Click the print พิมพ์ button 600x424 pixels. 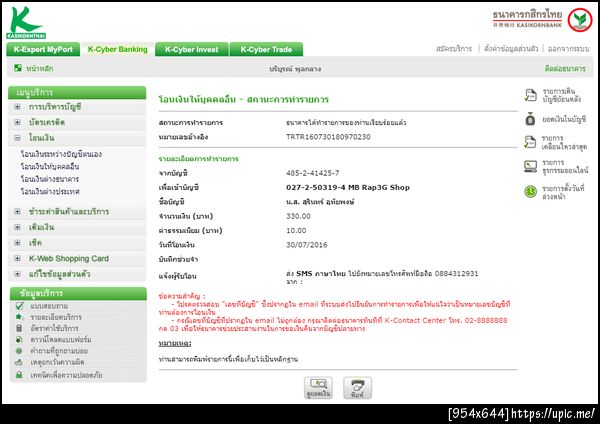(357, 388)
